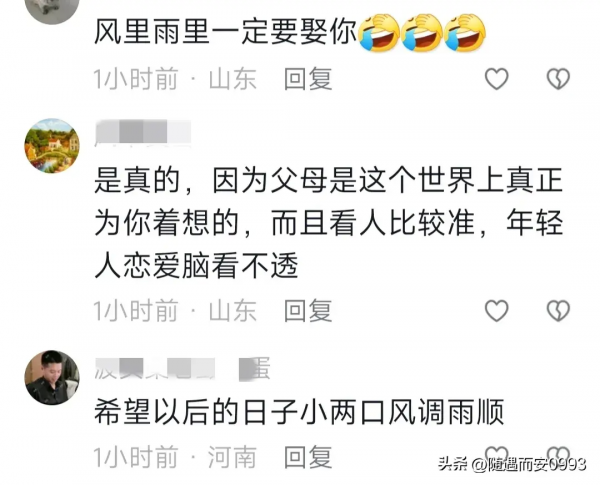Open the profile of man-in-black avatar
This screenshot has width=600, height=485.
[52, 377]
